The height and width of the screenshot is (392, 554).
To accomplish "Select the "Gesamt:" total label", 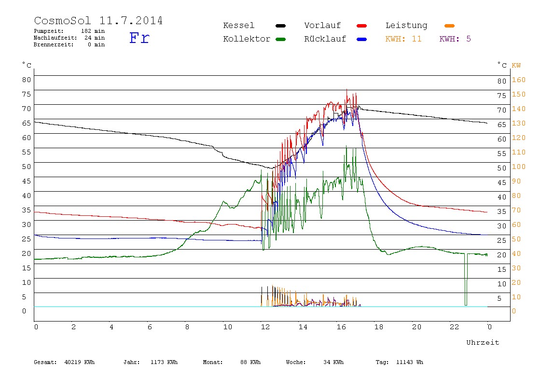I will click(45, 362).
